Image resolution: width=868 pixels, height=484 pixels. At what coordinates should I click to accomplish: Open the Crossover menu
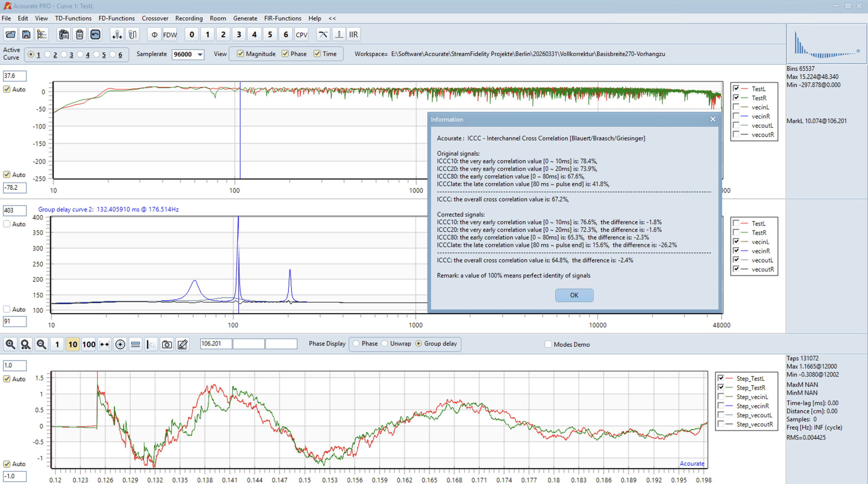[x=155, y=18]
